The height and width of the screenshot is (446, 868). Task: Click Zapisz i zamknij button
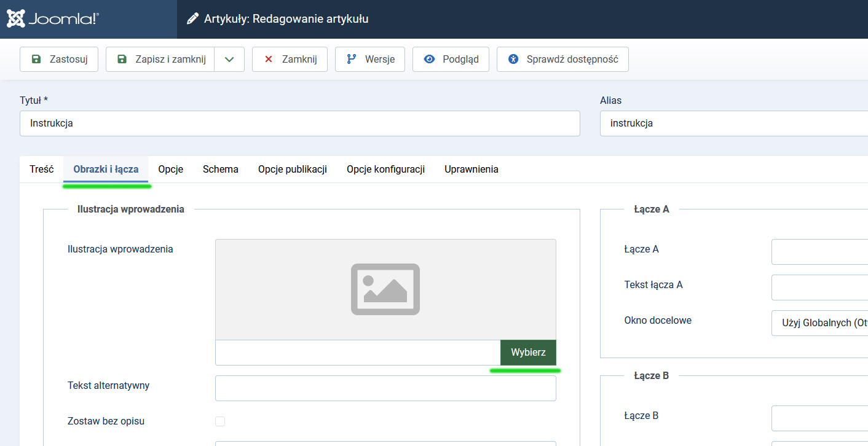pos(160,60)
